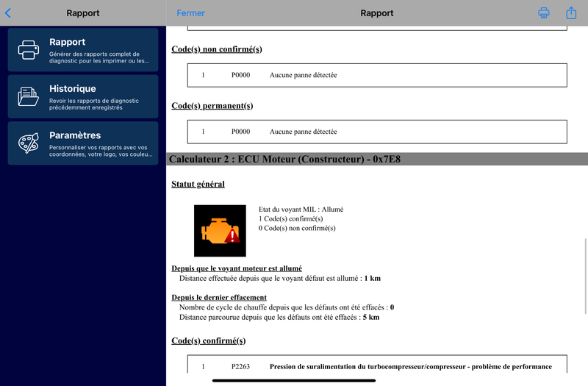The width and height of the screenshot is (588, 386).
Task: Click Depuis le dernier effacement heading
Action: point(219,298)
